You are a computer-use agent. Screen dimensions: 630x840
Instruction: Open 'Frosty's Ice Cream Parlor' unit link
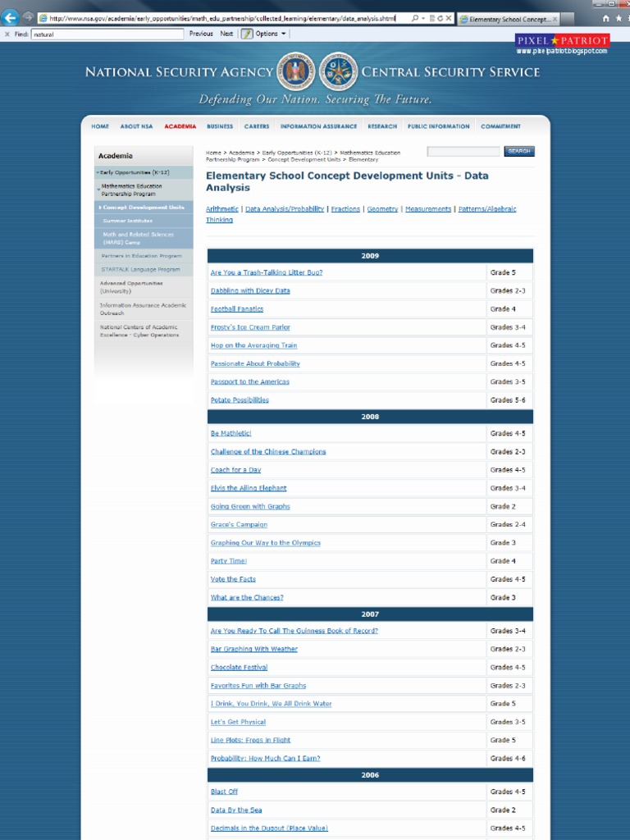point(250,327)
